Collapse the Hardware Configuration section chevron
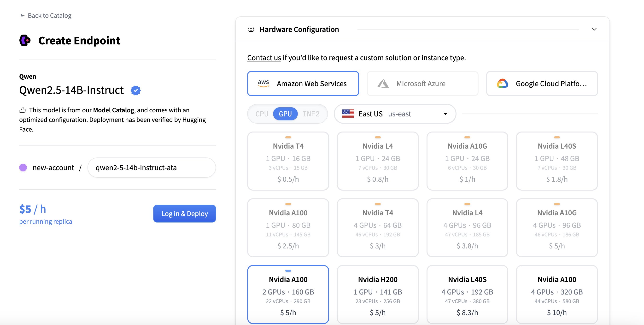This screenshot has height=325, width=644. [x=594, y=29]
